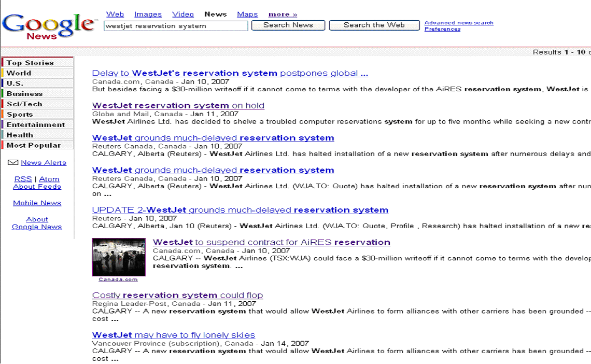The image size is (591, 364).
Task: Open the Sports section
Action: [x=37, y=114]
